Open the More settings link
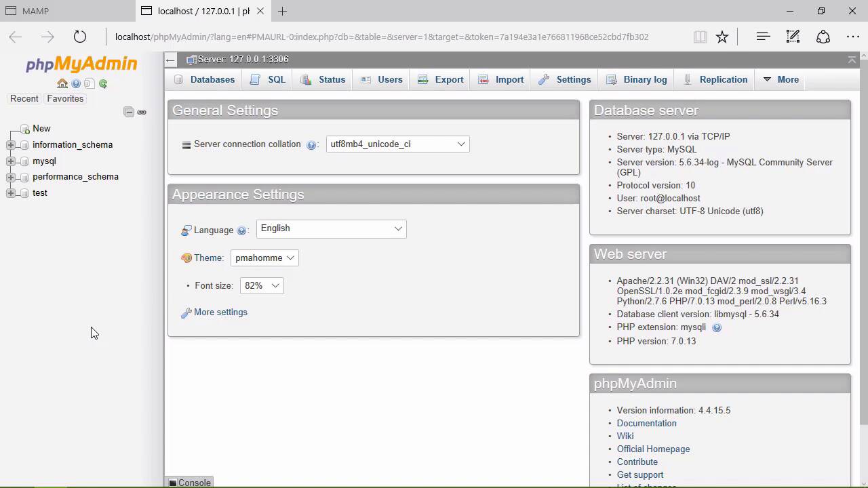Image resolution: width=868 pixels, height=488 pixels. click(x=220, y=312)
